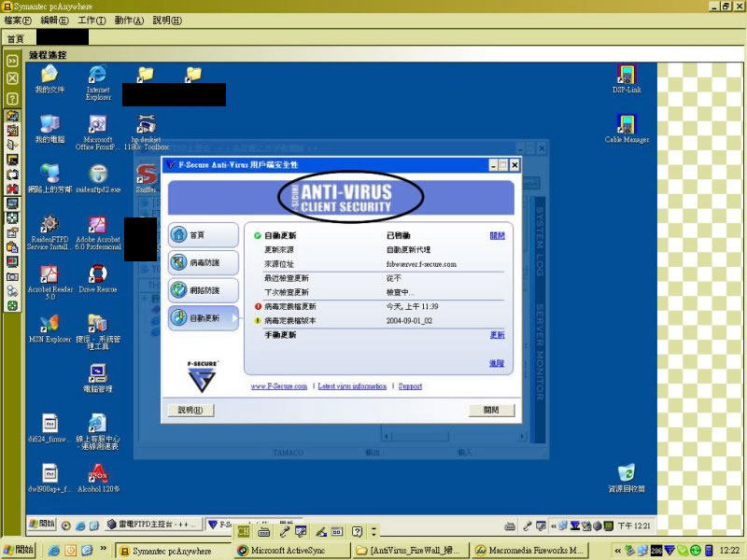Click horizontal scrollbar in background window
The height and width of the screenshot is (560, 747).
click(454, 436)
